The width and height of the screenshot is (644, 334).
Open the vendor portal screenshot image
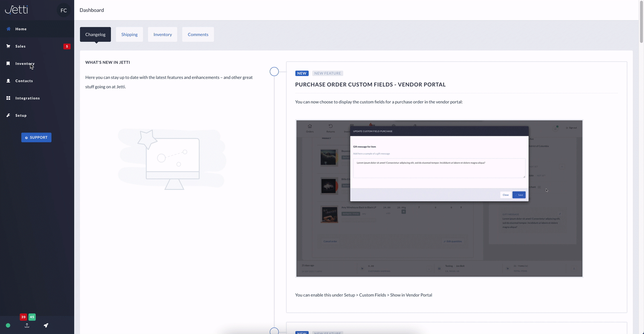(x=439, y=199)
